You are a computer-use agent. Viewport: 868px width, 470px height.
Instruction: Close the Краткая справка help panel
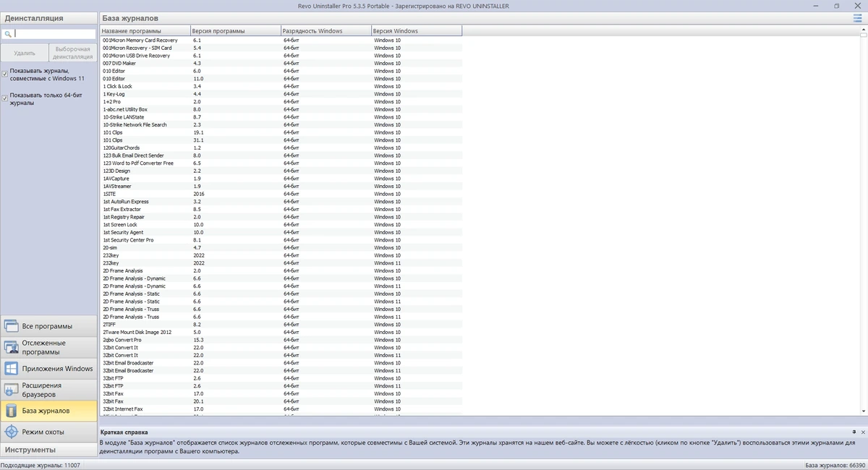coord(863,432)
